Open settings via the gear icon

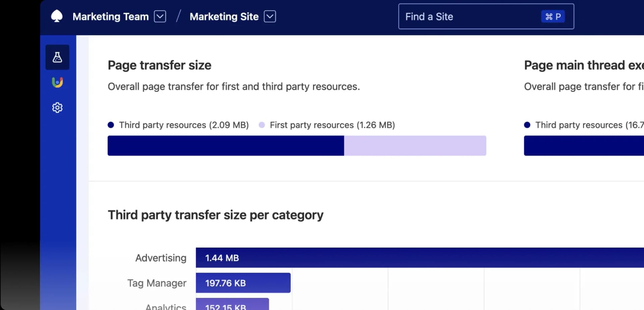point(57,107)
